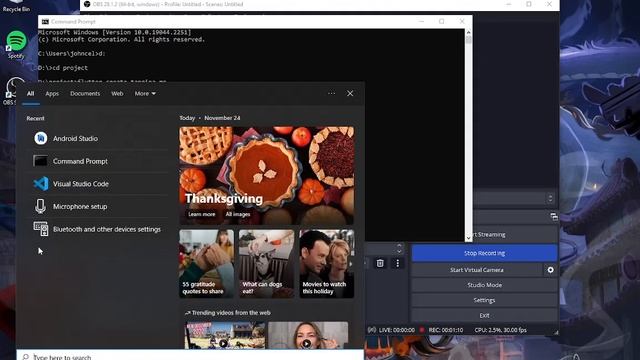The image size is (640, 360).
Task: Minimize the OBS window
Action: click(509, 4)
